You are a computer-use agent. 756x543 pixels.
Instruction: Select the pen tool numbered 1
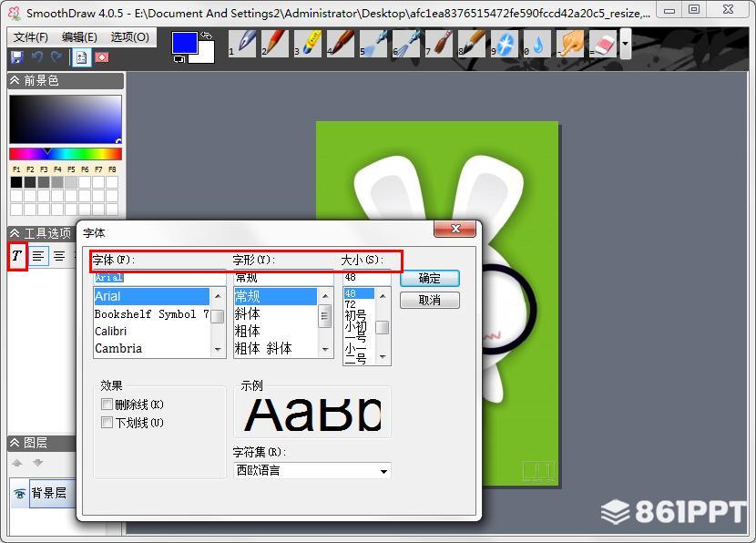[242, 44]
